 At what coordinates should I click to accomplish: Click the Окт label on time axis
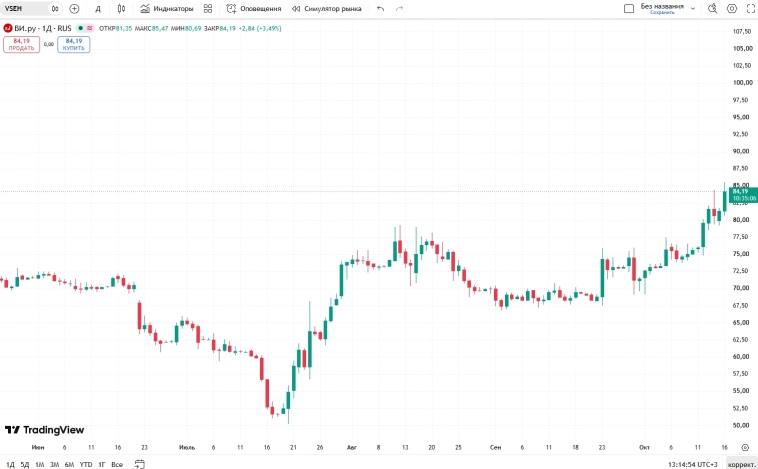click(644, 447)
